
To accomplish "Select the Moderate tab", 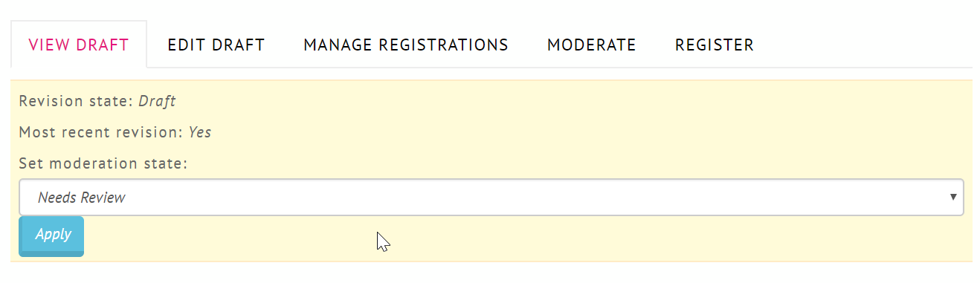I will point(592,45).
